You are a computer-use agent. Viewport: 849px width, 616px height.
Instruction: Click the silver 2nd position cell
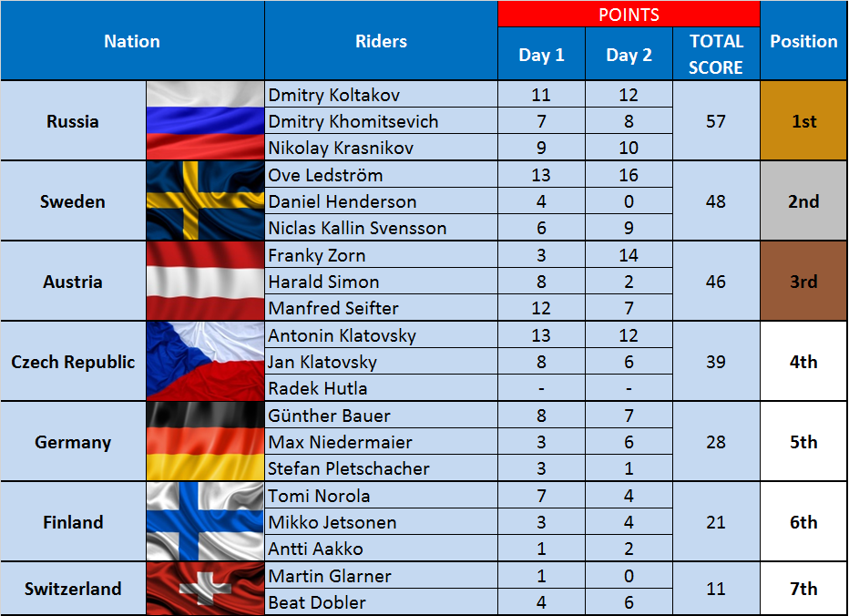point(803,201)
